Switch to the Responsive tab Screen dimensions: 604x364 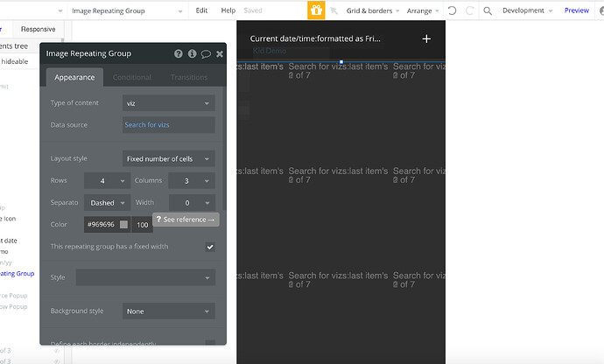38,29
